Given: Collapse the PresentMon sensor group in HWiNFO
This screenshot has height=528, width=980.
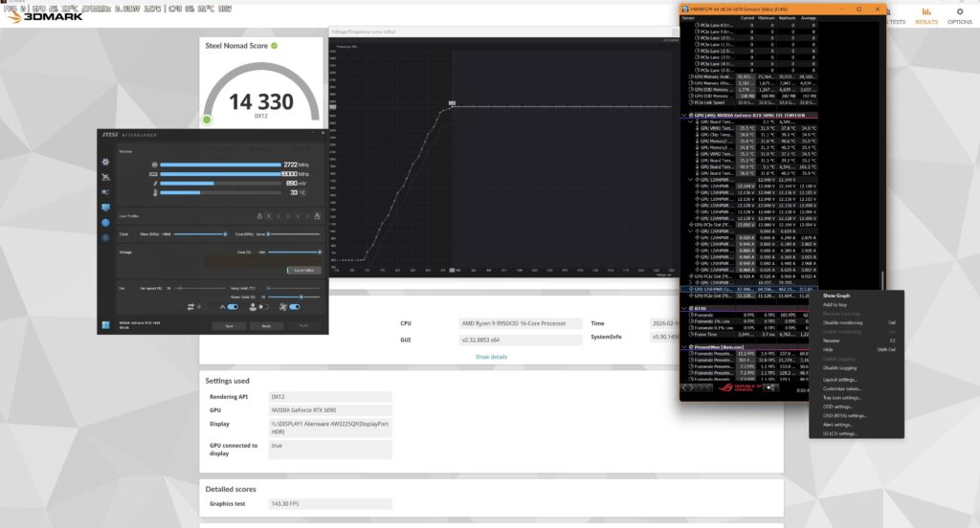Looking at the screenshot, I should coord(684,347).
